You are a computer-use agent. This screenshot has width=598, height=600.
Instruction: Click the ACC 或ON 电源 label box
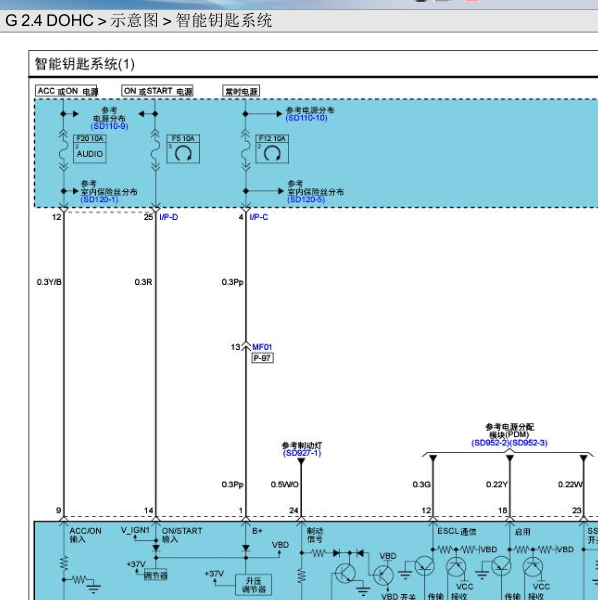(66, 91)
